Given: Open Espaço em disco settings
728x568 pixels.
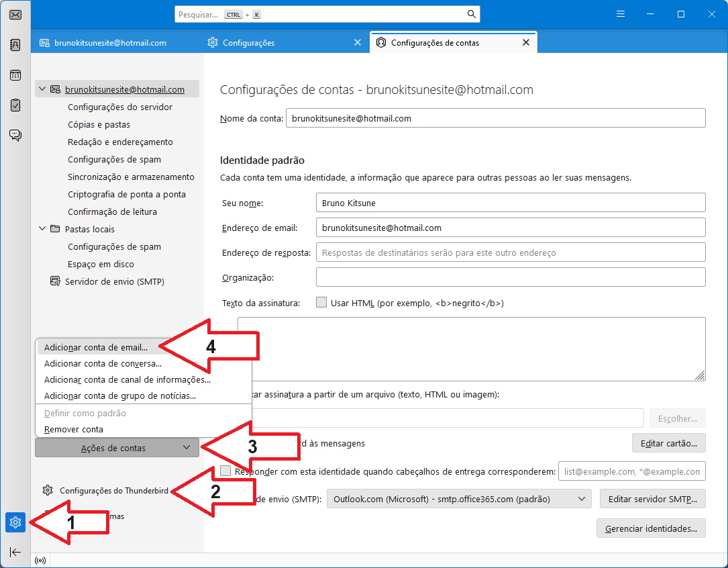Looking at the screenshot, I should [101, 264].
